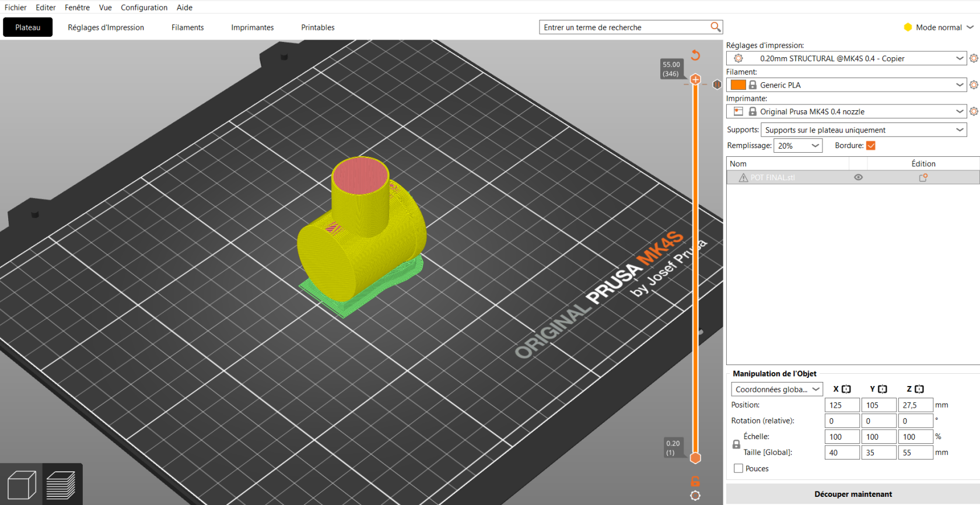Open the Printables tab

coord(318,27)
